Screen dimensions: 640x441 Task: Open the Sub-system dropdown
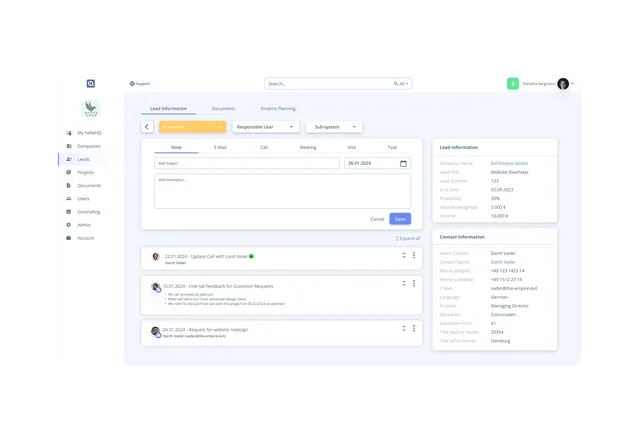click(334, 127)
